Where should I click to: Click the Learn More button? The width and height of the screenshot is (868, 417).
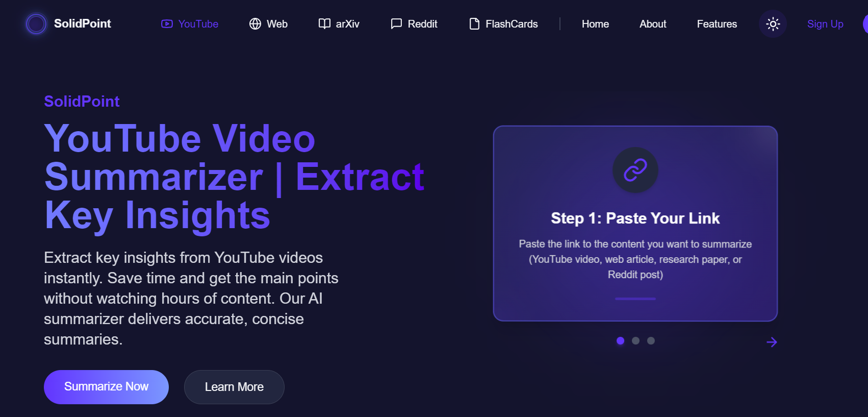coord(234,387)
